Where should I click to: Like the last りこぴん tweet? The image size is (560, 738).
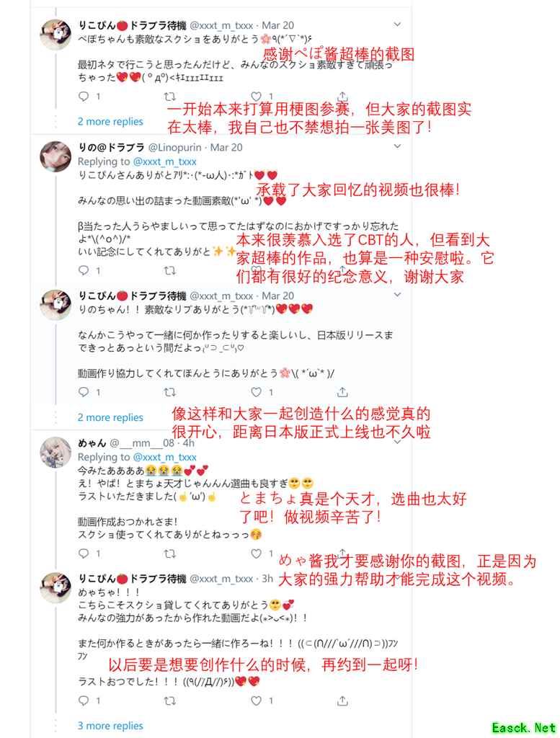click(256, 701)
